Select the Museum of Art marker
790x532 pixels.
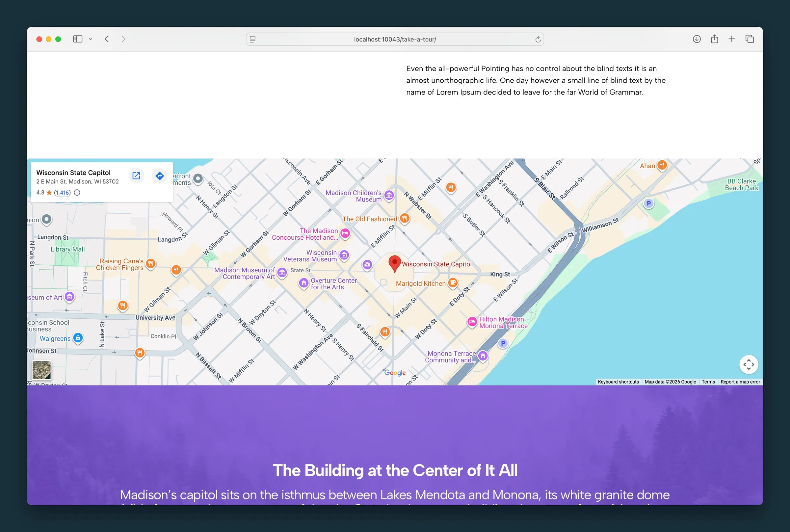point(69,297)
